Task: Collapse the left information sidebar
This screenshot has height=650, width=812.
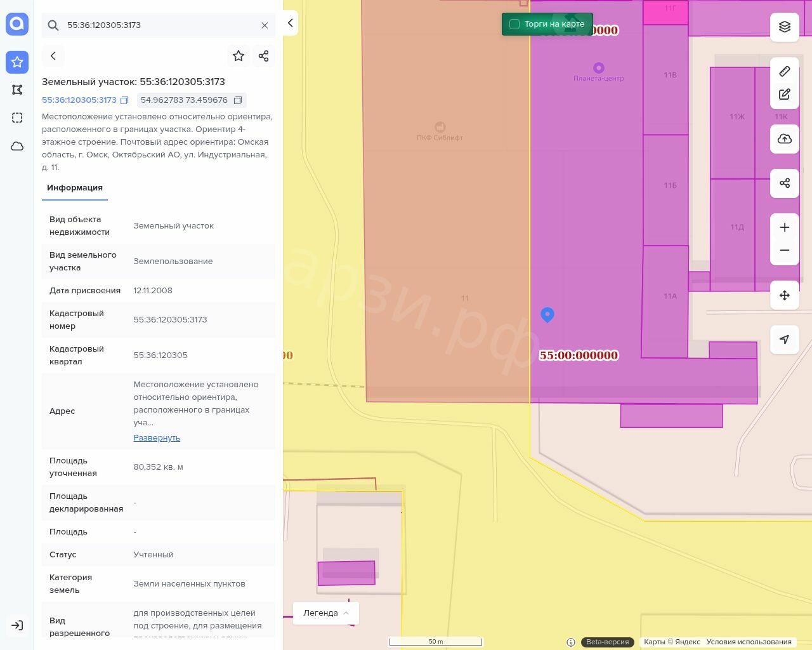Action: pos(290,23)
